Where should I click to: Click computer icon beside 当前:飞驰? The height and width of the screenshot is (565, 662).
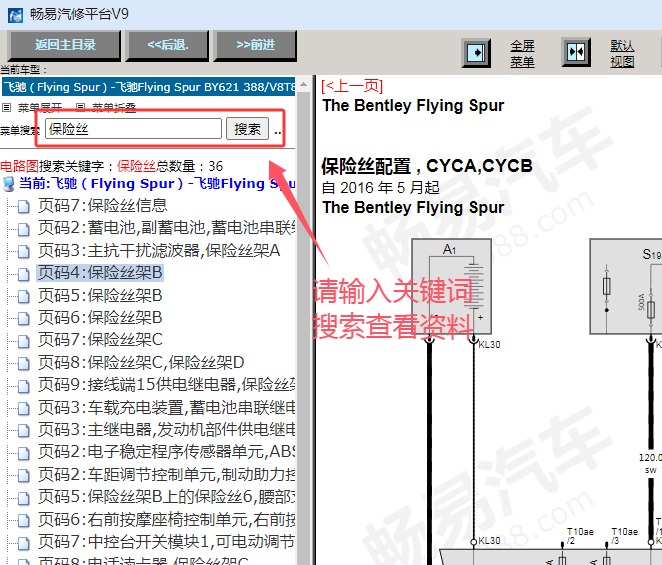pos(9,184)
